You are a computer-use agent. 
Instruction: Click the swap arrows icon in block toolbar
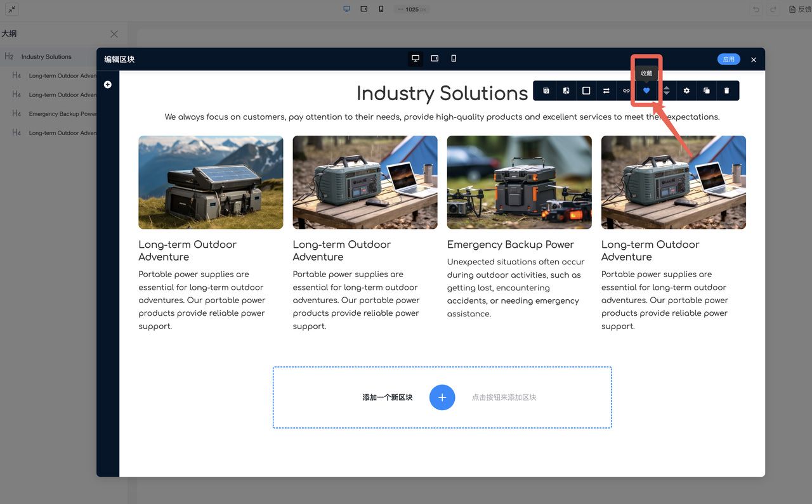pyautogui.click(x=606, y=91)
